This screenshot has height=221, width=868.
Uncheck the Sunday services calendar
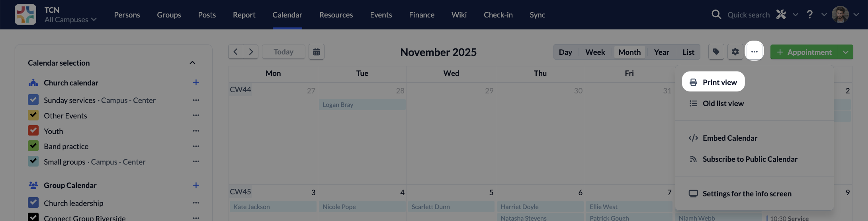[33, 100]
